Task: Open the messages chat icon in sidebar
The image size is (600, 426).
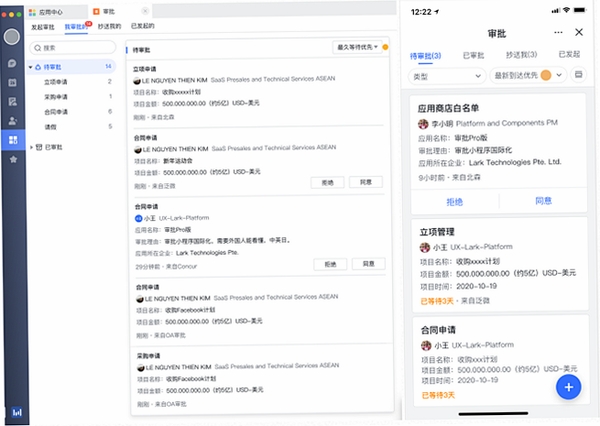Action: pyautogui.click(x=12, y=63)
